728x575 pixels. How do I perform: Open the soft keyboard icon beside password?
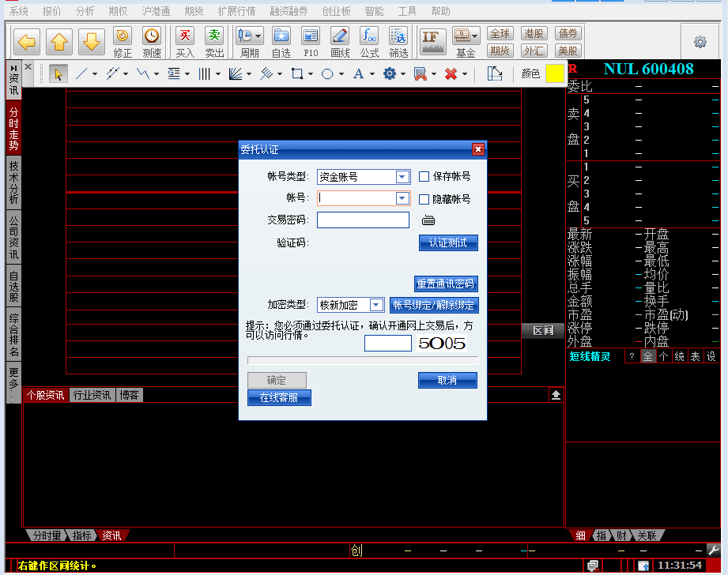(428, 220)
